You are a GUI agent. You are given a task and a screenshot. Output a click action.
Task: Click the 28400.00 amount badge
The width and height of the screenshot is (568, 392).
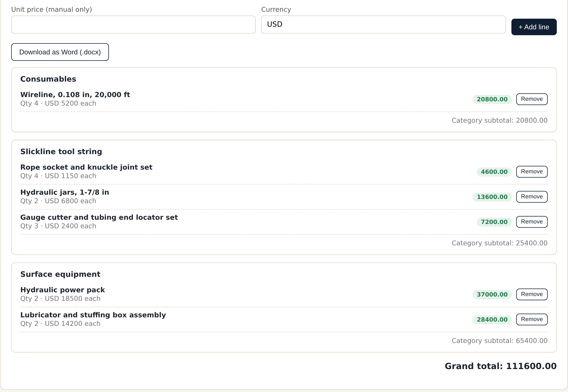point(492,319)
